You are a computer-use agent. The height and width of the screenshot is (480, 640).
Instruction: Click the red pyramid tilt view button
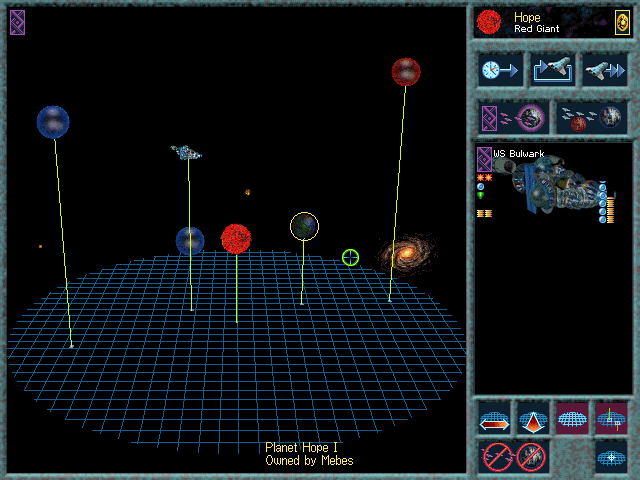point(533,418)
